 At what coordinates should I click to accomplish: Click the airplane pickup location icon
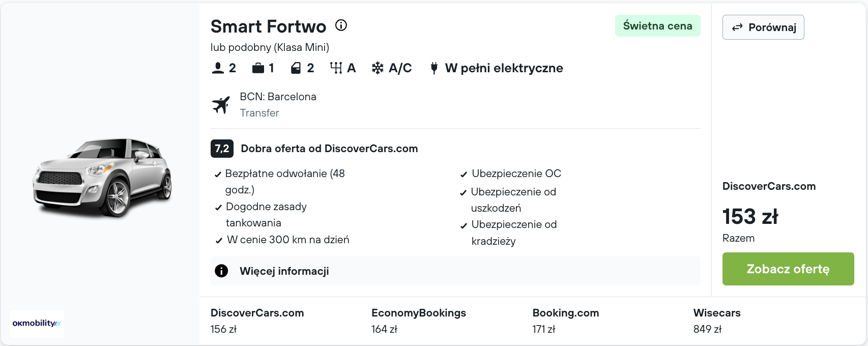coord(221,105)
